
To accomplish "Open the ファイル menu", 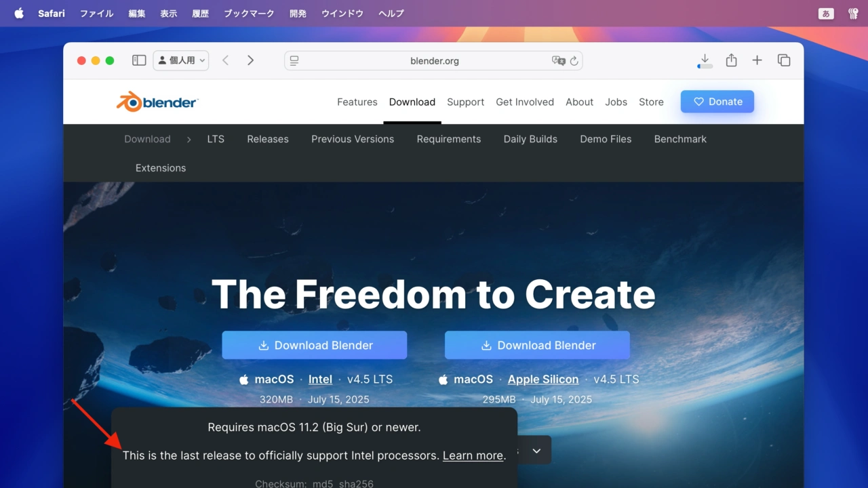I will pyautogui.click(x=97, y=14).
